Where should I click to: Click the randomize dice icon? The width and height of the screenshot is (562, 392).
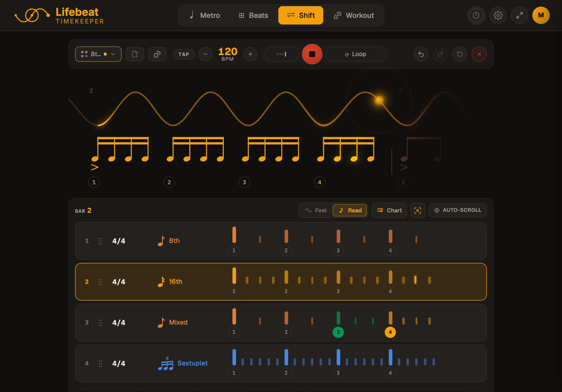(157, 54)
